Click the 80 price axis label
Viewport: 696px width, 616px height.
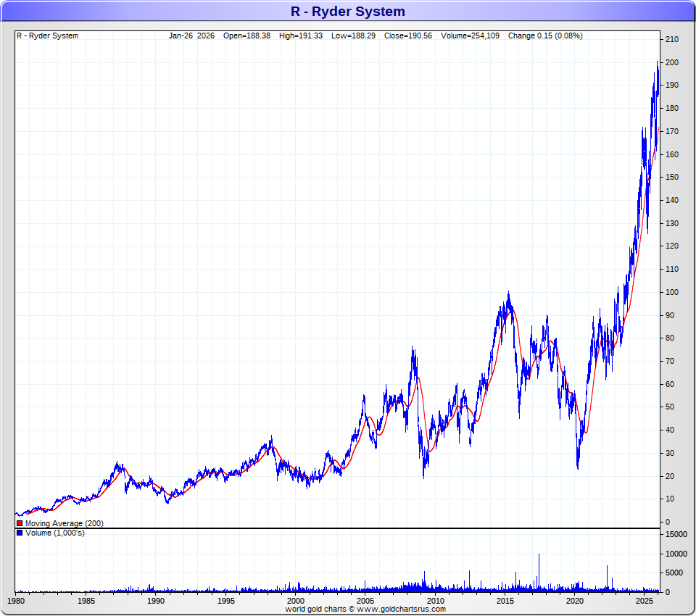pos(670,338)
